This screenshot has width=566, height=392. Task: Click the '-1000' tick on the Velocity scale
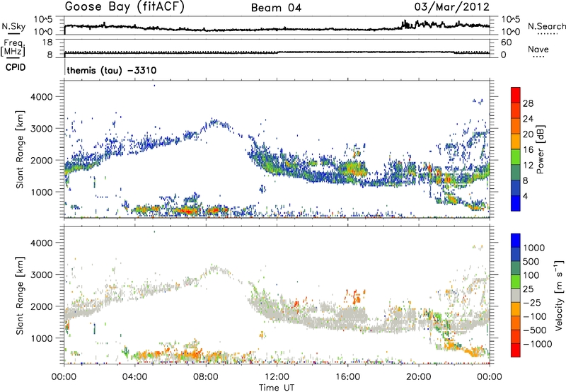538,344
